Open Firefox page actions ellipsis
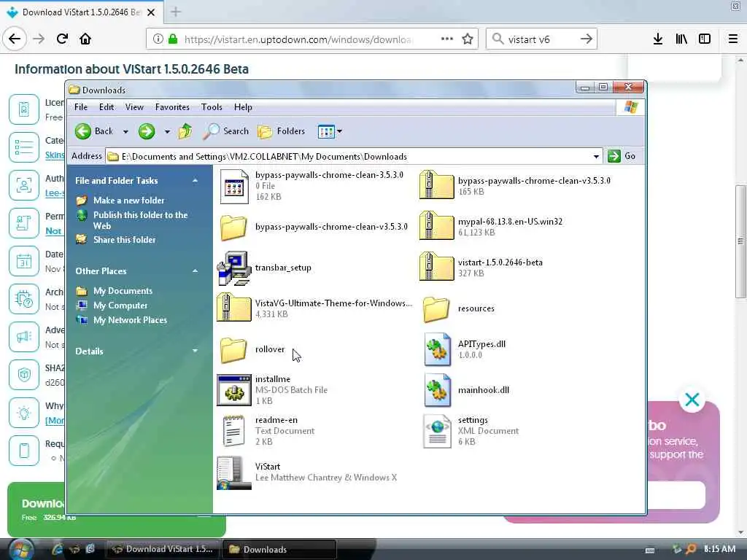The width and height of the screenshot is (747, 560). pos(447,39)
